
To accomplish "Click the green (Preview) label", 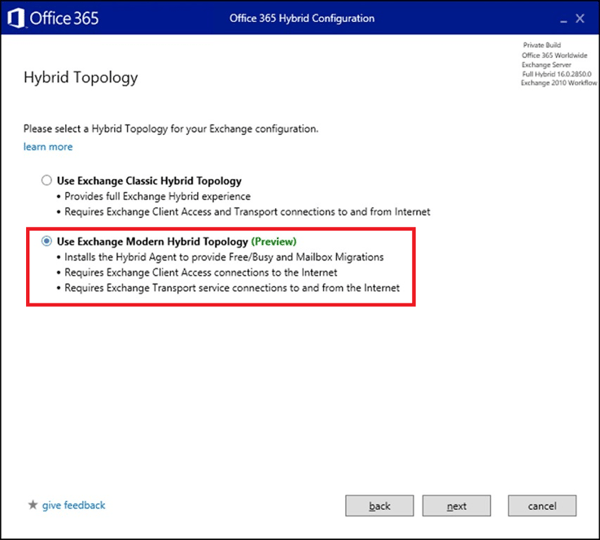I will pyautogui.click(x=274, y=241).
